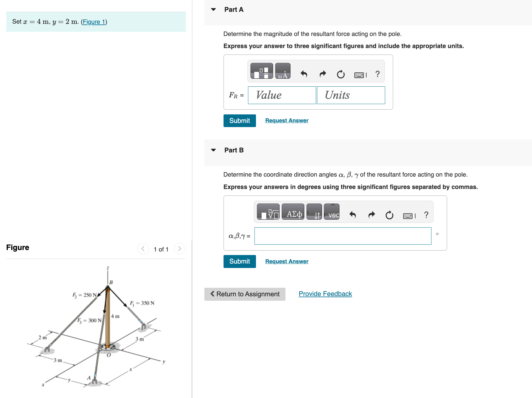The image size is (532, 398).
Task: Click inside the Value field for FR
Action: 282,95
